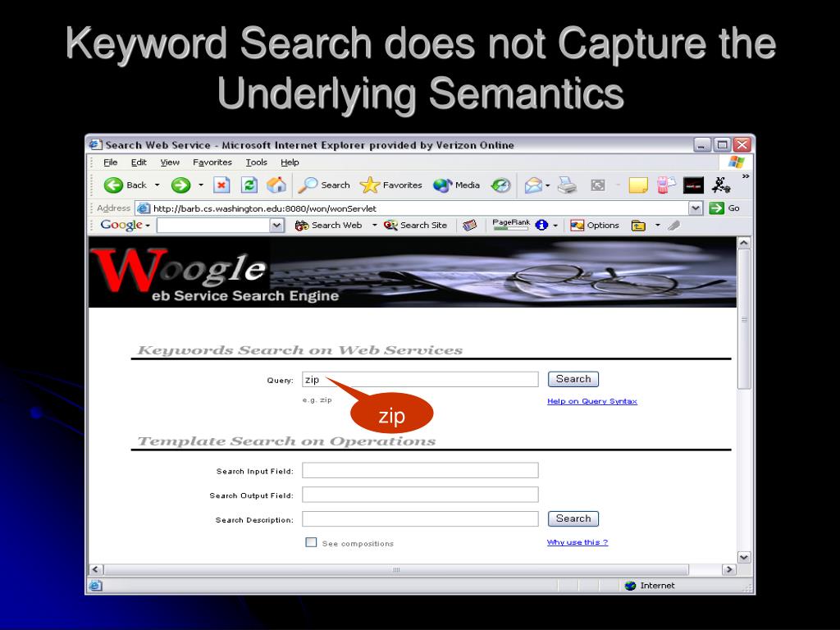Click the Woogle logo banner
The image size is (840, 630).
point(412,272)
